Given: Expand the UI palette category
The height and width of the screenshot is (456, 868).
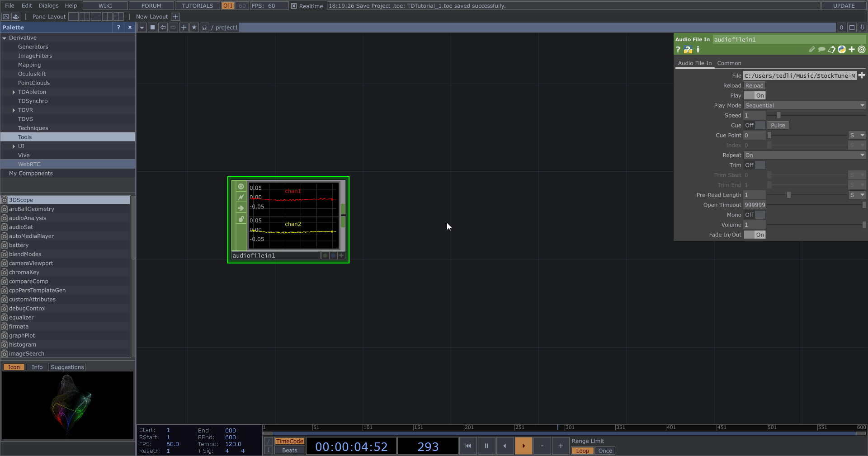Looking at the screenshot, I should coord(14,146).
